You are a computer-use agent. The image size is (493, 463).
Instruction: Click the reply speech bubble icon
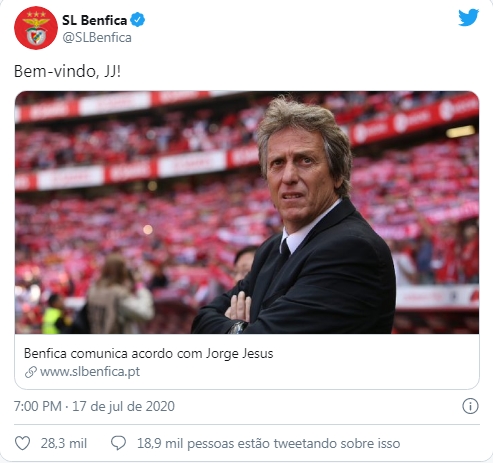118,443
